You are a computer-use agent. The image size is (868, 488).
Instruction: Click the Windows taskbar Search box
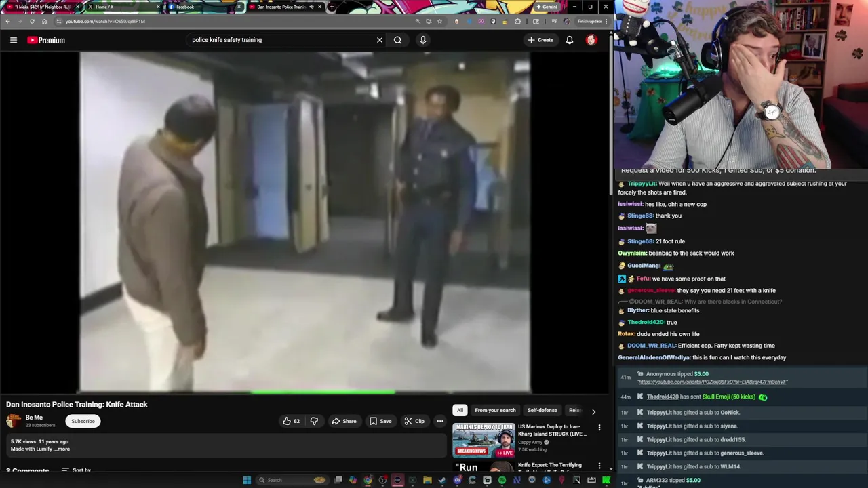tap(292, 480)
